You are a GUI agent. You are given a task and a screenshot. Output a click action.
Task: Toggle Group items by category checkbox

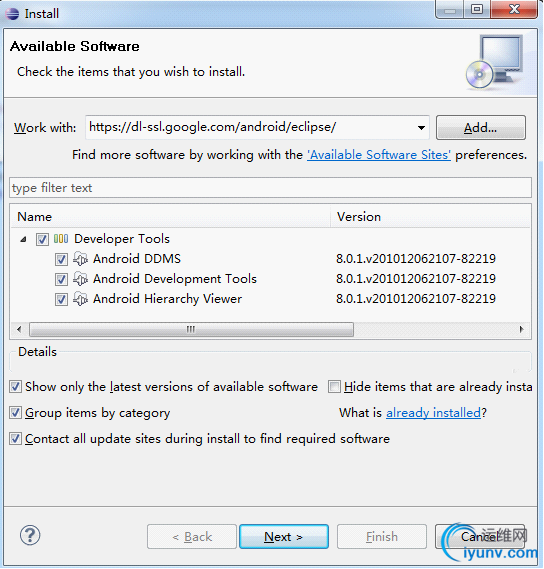(15, 413)
